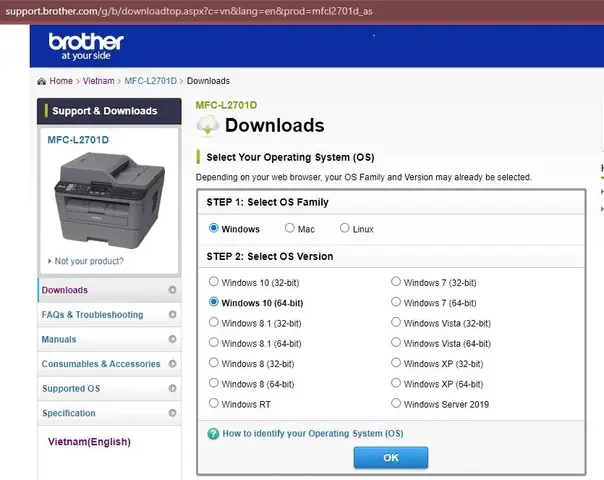Open How to identify your Operating System link

[313, 434]
